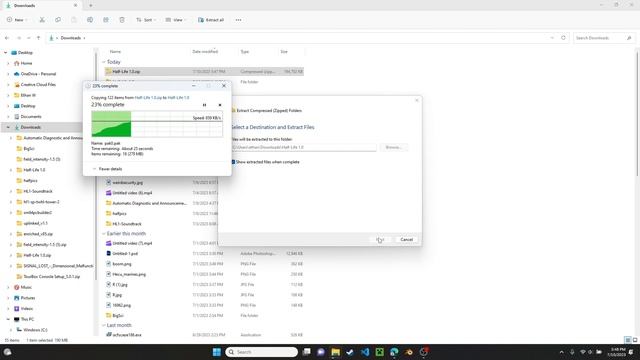Show hidden system tray icons

562,352
